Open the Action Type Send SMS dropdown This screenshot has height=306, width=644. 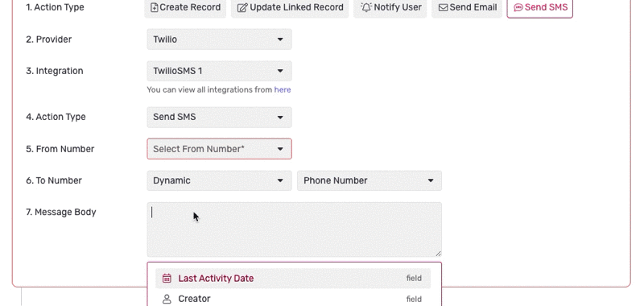(219, 117)
